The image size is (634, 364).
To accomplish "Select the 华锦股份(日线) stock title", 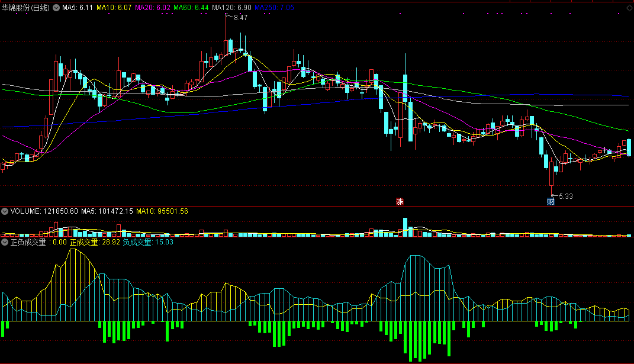I will tap(26, 8).
